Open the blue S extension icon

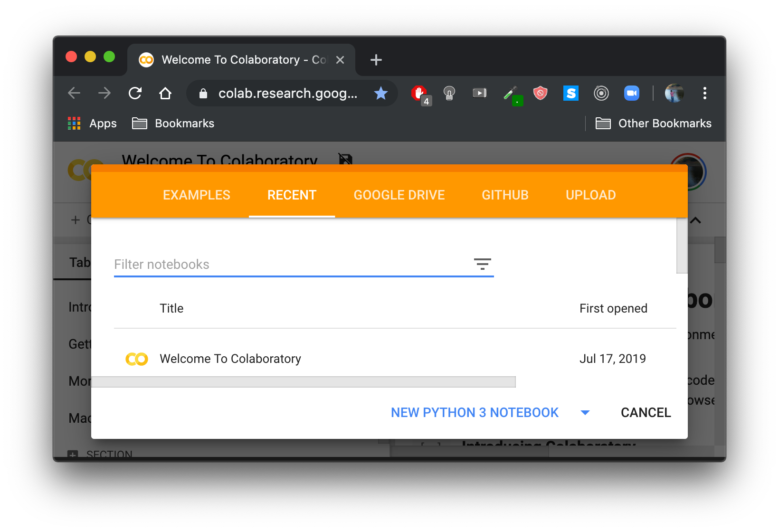pyautogui.click(x=571, y=93)
